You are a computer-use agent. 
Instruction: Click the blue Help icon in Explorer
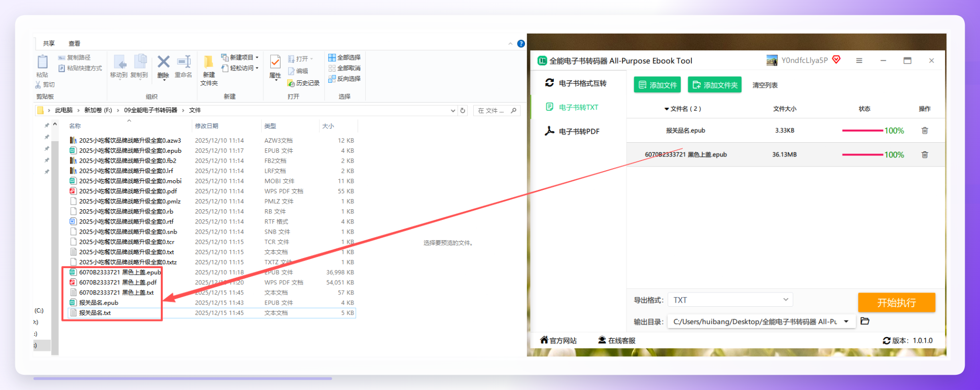coord(521,44)
